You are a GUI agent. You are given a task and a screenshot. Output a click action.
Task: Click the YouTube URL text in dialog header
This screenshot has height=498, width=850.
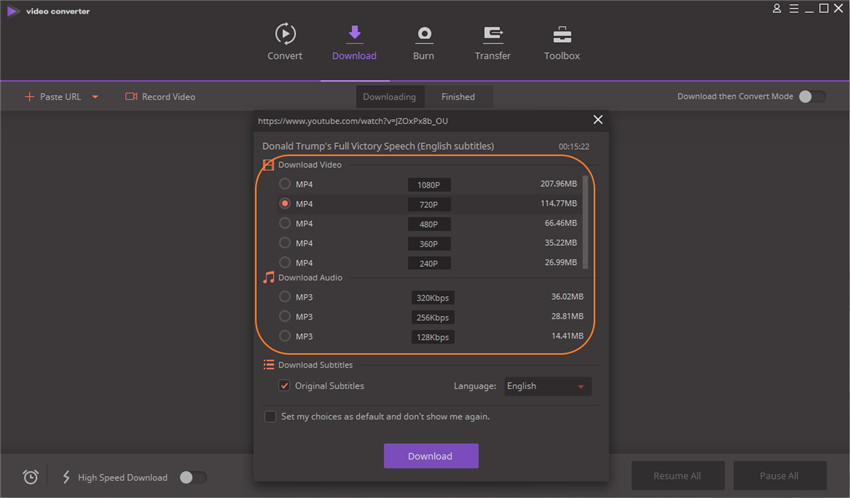(x=353, y=121)
